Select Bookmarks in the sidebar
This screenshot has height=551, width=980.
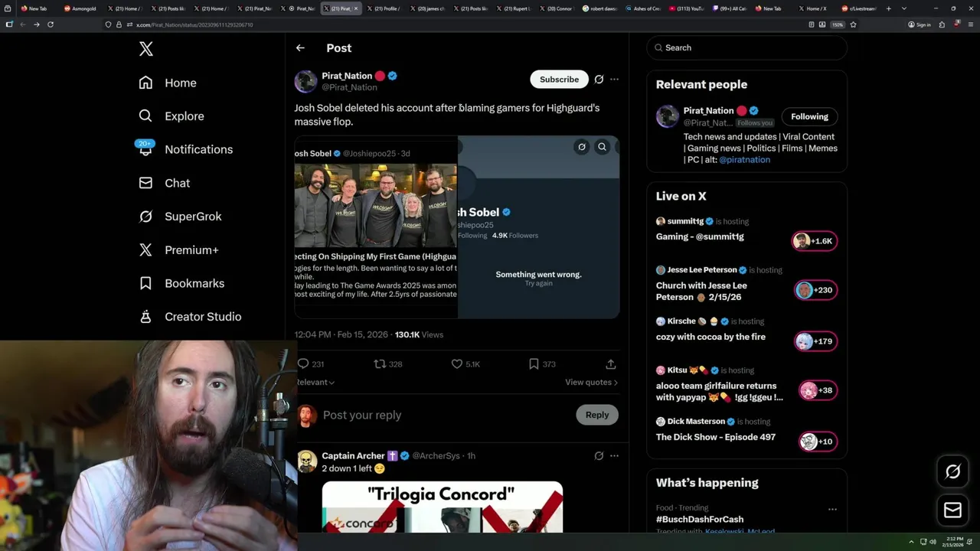[x=182, y=283]
